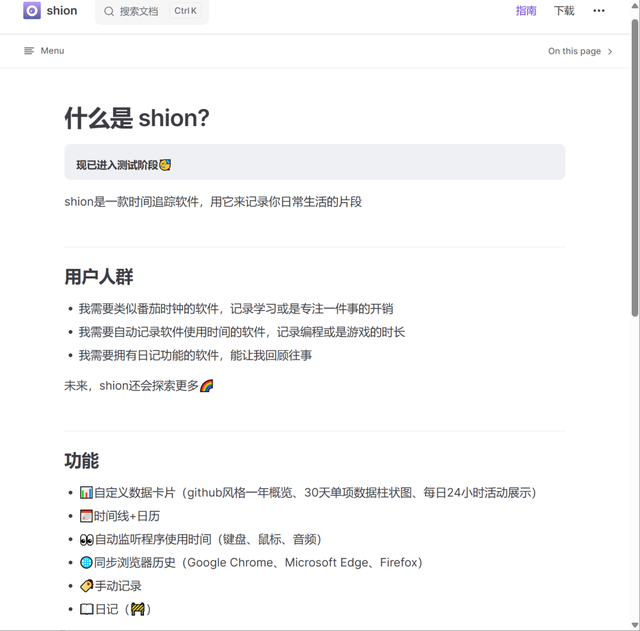
Task: Click the label tag emoji icon
Action: point(87,586)
